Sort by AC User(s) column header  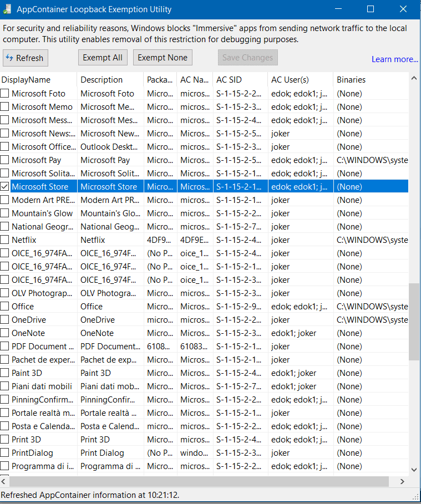(301, 80)
